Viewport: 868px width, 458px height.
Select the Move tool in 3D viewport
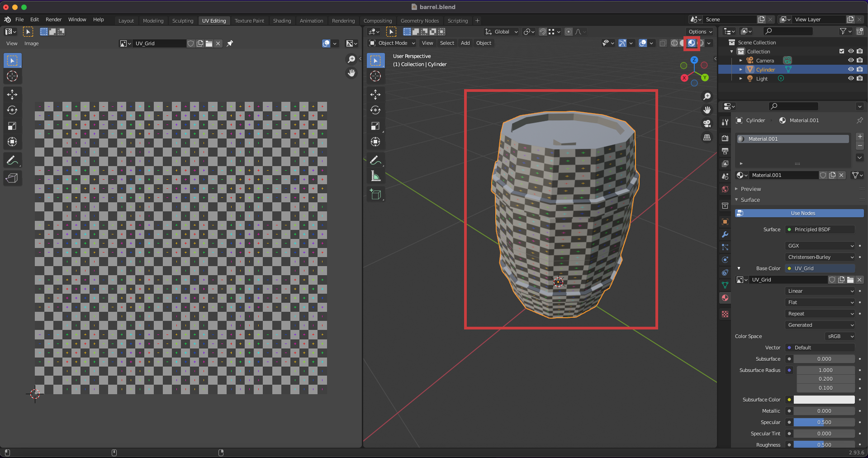[x=375, y=94]
